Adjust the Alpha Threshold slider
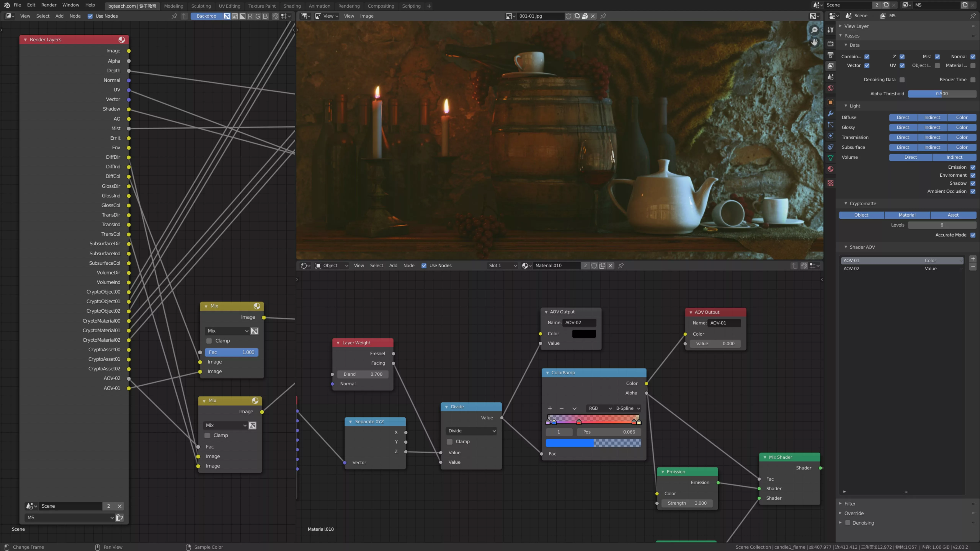Image resolution: width=980 pixels, height=551 pixels. 942,94
